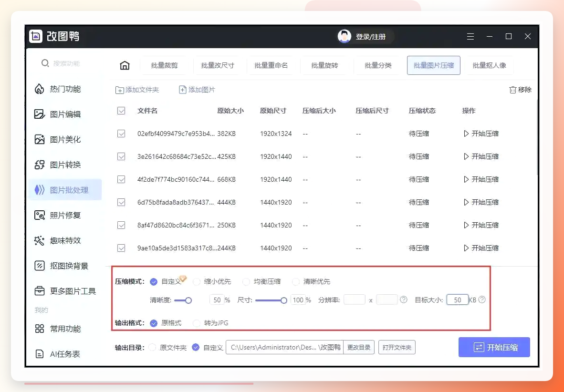Start compression for 6d75b8fada8adb376437 row
The width and height of the screenshot is (564, 392).
[x=481, y=202]
